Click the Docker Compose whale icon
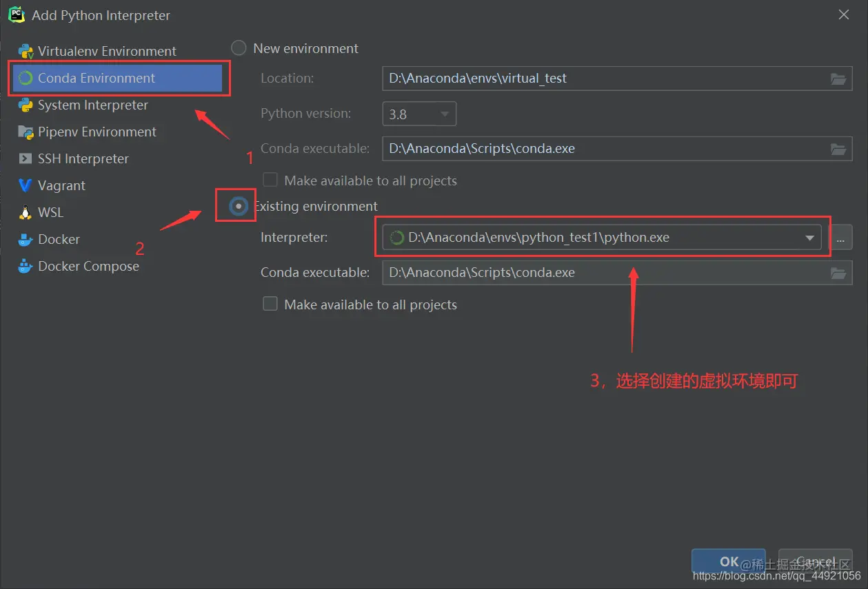This screenshot has height=589, width=868. click(x=26, y=266)
